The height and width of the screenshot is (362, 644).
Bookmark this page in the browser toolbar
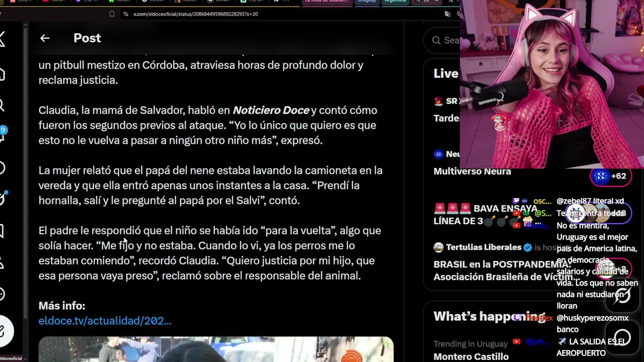pyautogui.click(x=112, y=14)
